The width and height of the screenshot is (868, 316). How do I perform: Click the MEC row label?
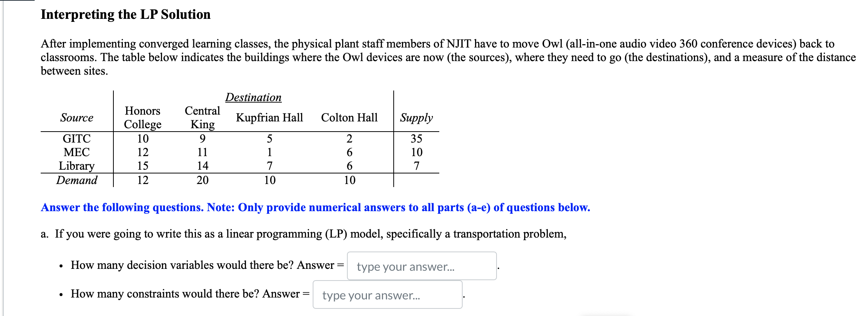click(76, 152)
